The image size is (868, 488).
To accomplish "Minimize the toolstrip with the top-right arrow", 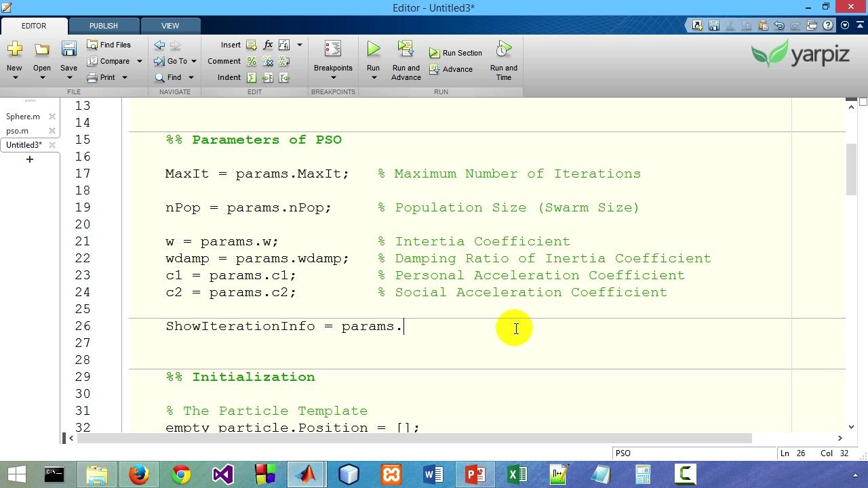I will click(x=860, y=26).
